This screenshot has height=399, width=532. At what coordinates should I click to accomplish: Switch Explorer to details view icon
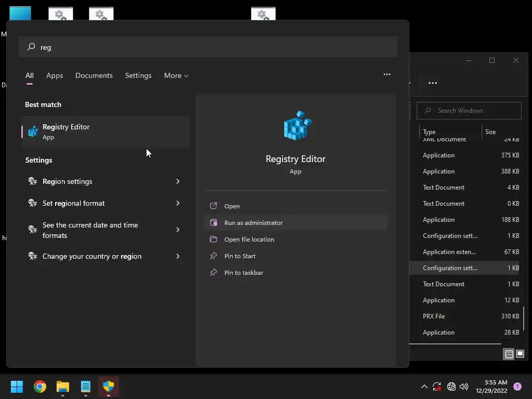pyautogui.click(x=509, y=354)
